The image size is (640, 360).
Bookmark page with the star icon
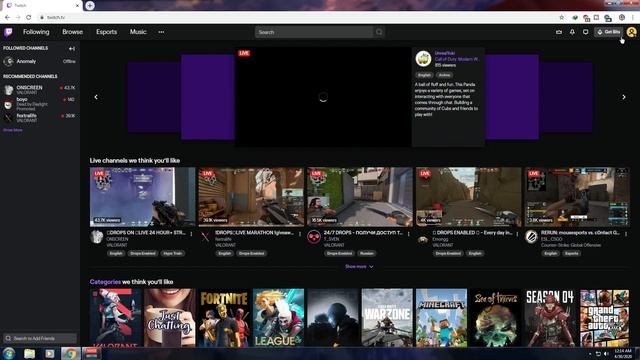(562, 18)
